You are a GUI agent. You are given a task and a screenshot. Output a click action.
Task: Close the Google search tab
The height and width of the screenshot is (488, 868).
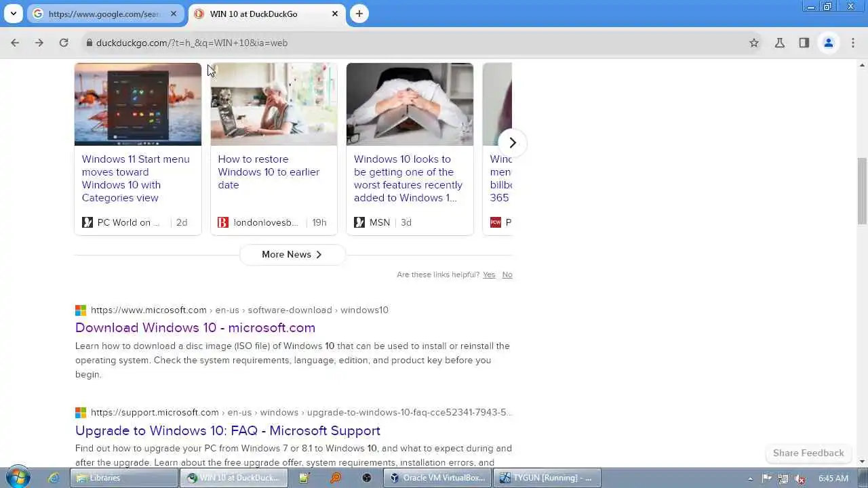(174, 14)
